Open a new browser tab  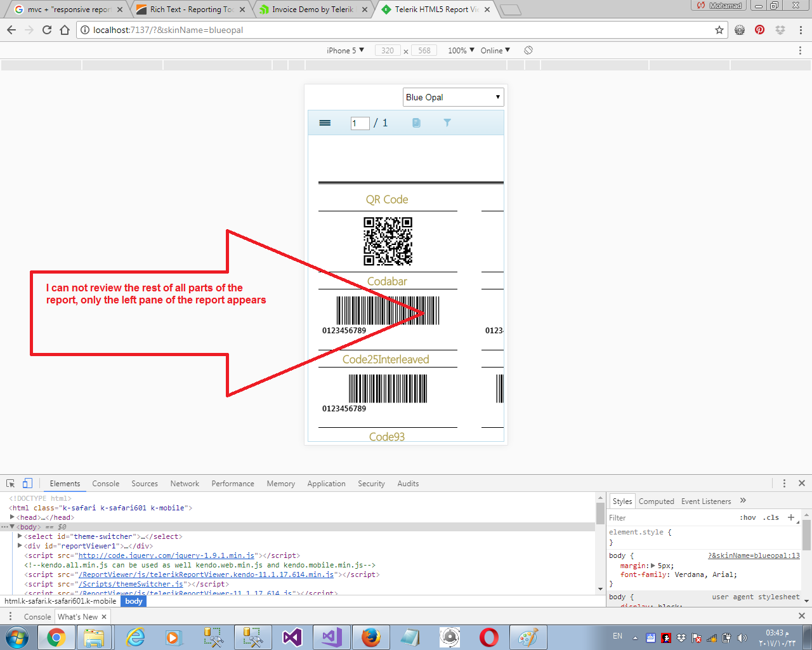point(511,10)
